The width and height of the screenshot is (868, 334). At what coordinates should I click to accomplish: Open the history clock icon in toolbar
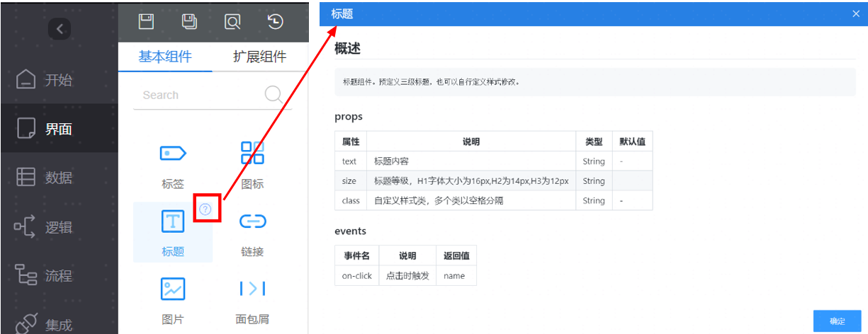click(276, 22)
